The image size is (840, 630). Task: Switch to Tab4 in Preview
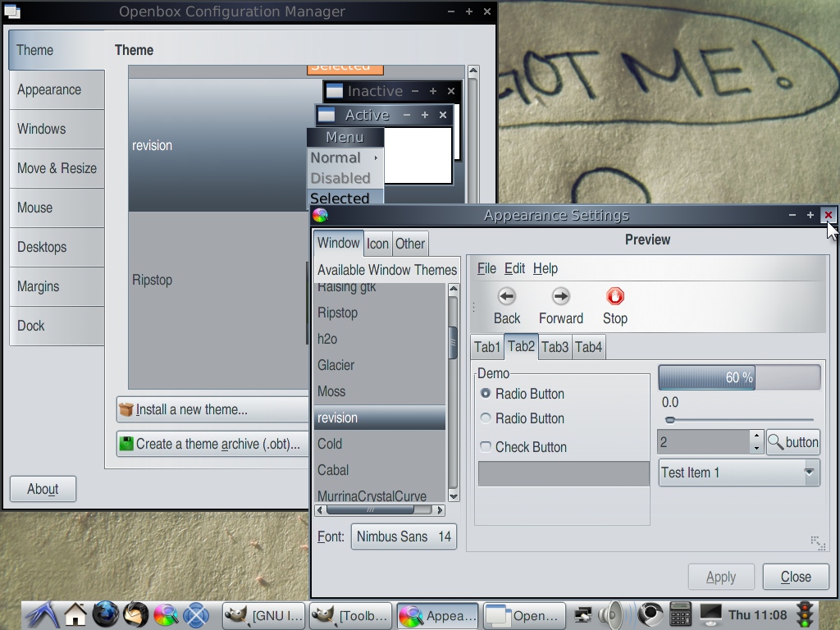click(588, 347)
